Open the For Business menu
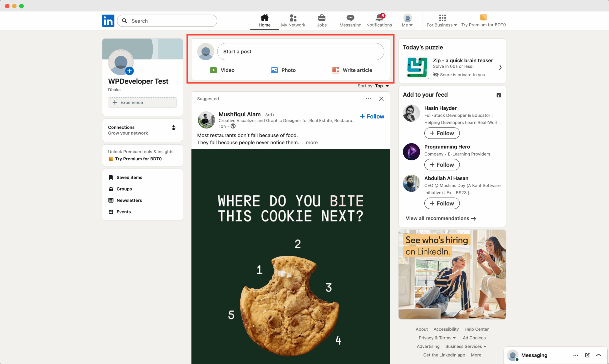 [441, 21]
